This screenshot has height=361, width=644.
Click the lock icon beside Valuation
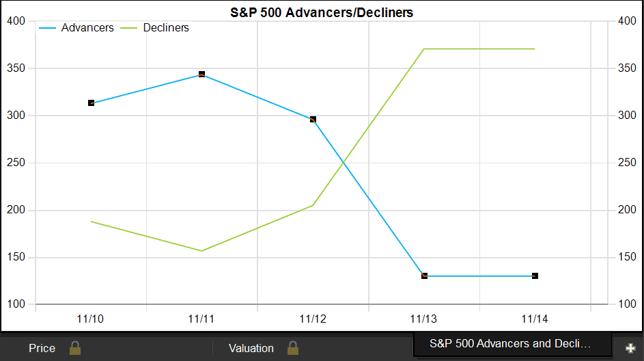pyautogui.click(x=293, y=348)
